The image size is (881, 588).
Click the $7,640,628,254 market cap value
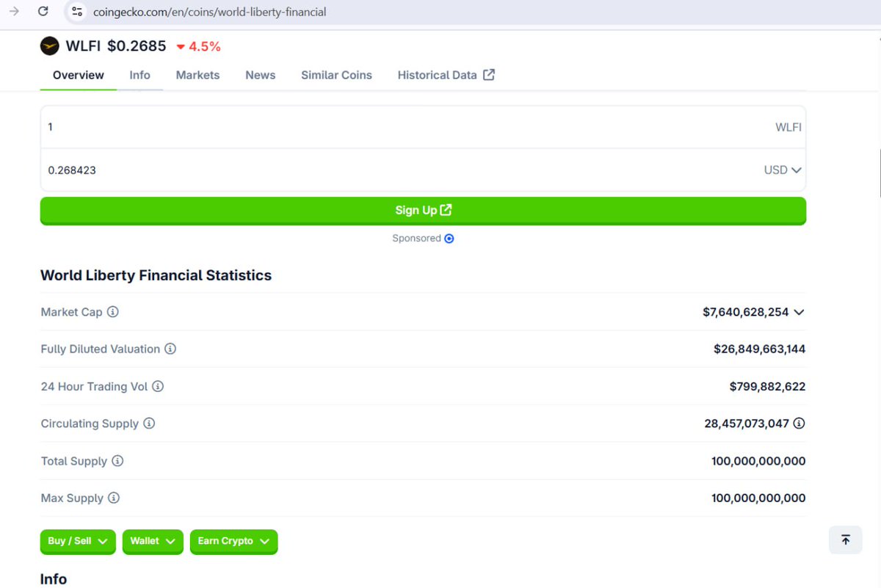[745, 312]
